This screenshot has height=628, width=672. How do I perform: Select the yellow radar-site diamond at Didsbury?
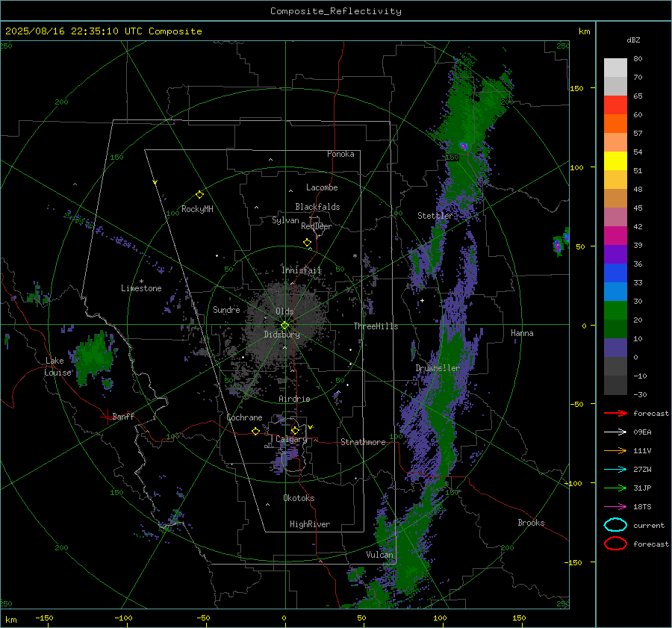pyautogui.click(x=284, y=326)
